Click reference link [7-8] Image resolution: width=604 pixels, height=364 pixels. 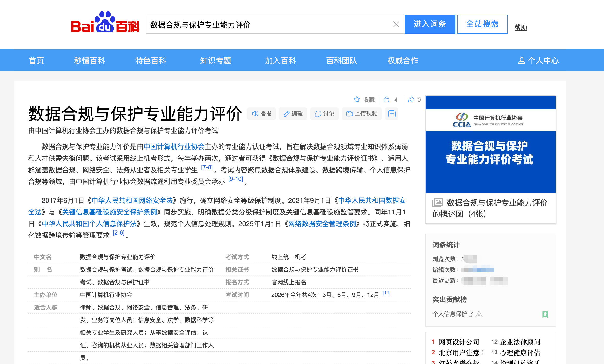tap(207, 167)
